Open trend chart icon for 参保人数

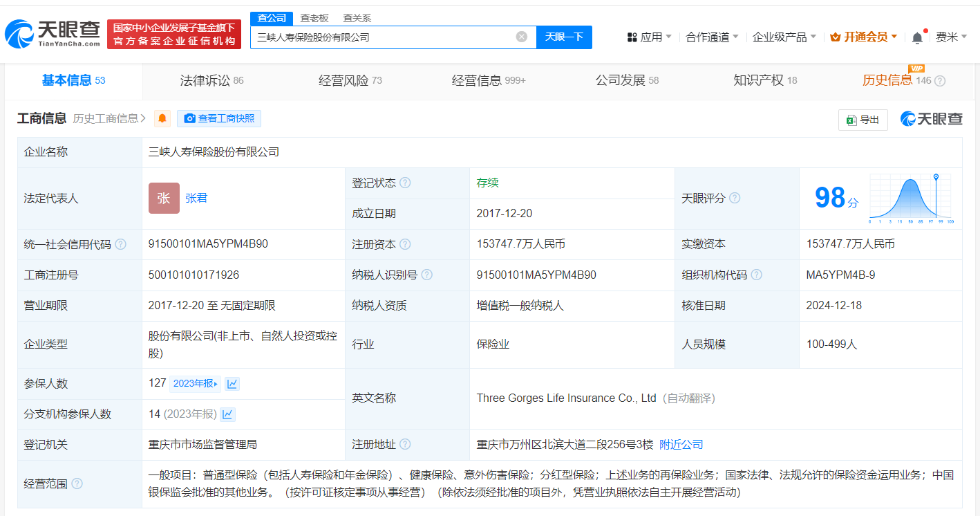(232, 383)
